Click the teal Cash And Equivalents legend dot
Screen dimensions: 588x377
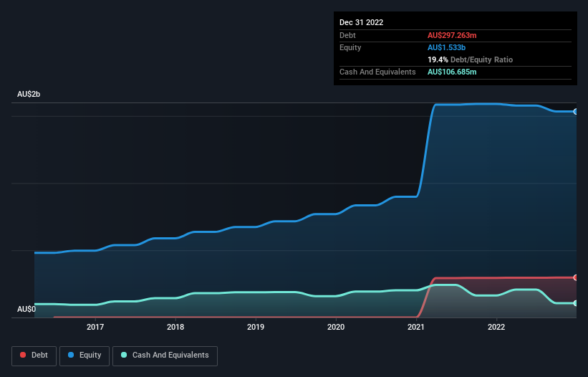pos(124,355)
